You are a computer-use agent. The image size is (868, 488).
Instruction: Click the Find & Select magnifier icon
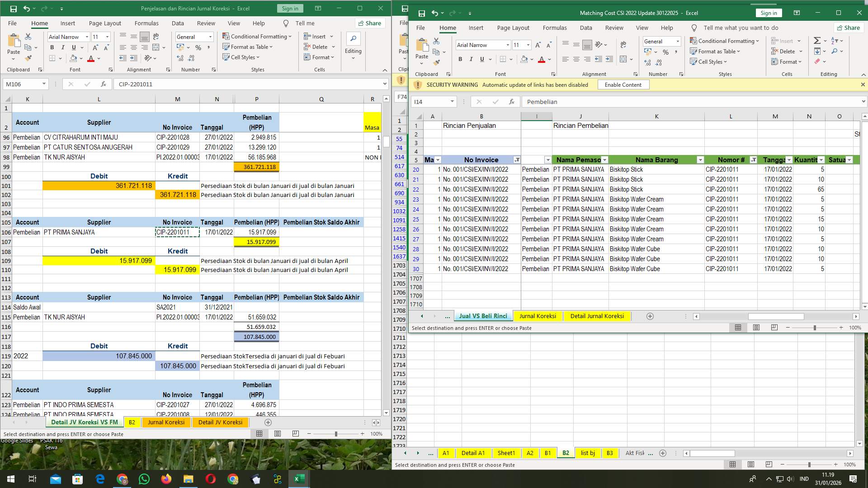coord(834,51)
